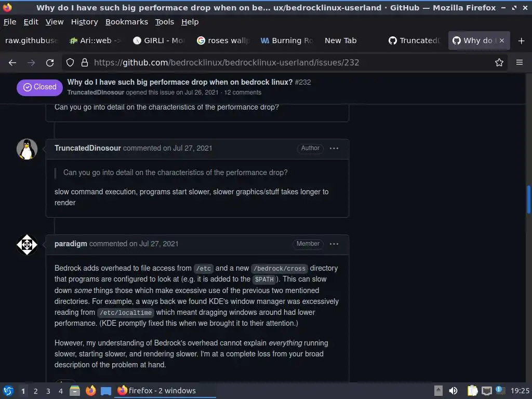Screen dimensions: 532x399
Task: Open the Bookmarks menu
Action: point(127,22)
